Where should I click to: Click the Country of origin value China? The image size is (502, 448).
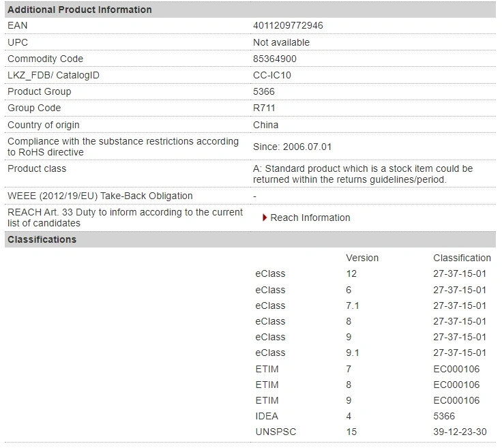point(265,125)
